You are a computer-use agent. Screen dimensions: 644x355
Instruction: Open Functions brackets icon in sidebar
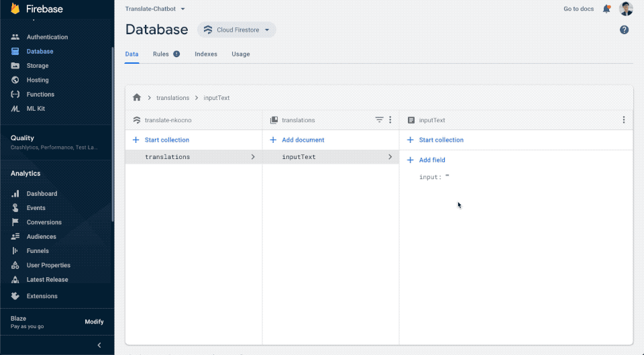15,94
